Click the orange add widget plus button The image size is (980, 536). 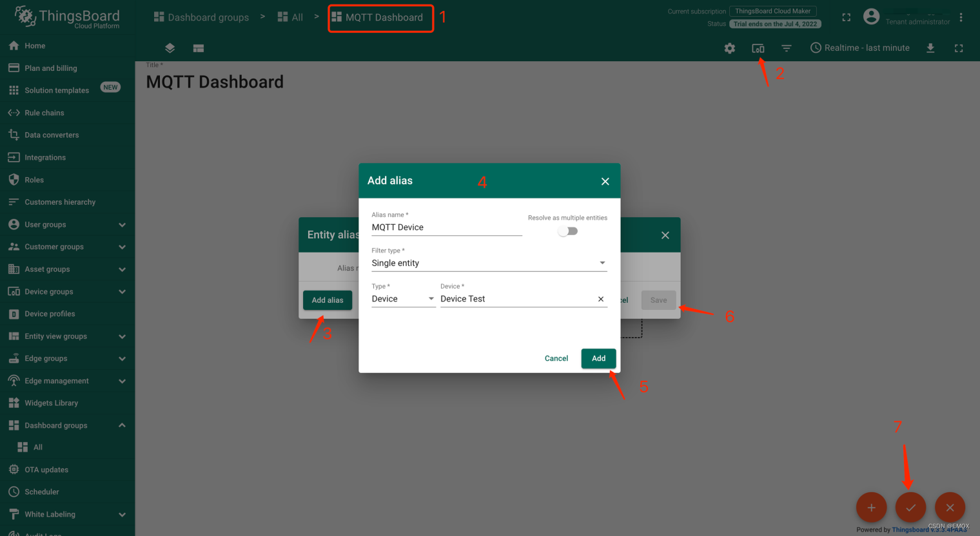(x=871, y=508)
